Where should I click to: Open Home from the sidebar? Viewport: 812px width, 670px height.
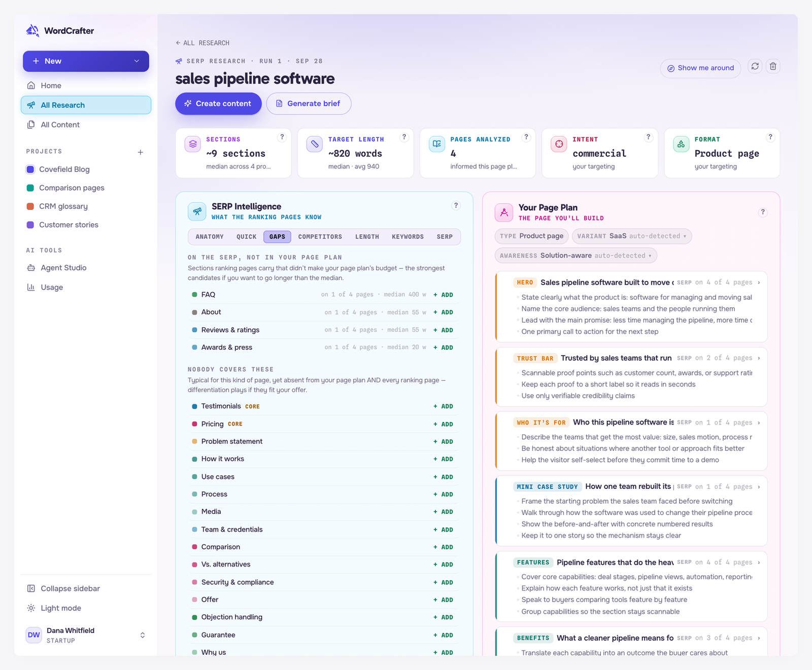(86, 86)
